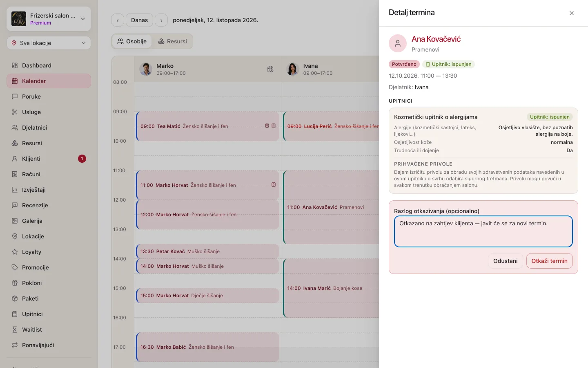The image size is (588, 368).
Task: Open Loyalty program page
Action: (x=49, y=252)
